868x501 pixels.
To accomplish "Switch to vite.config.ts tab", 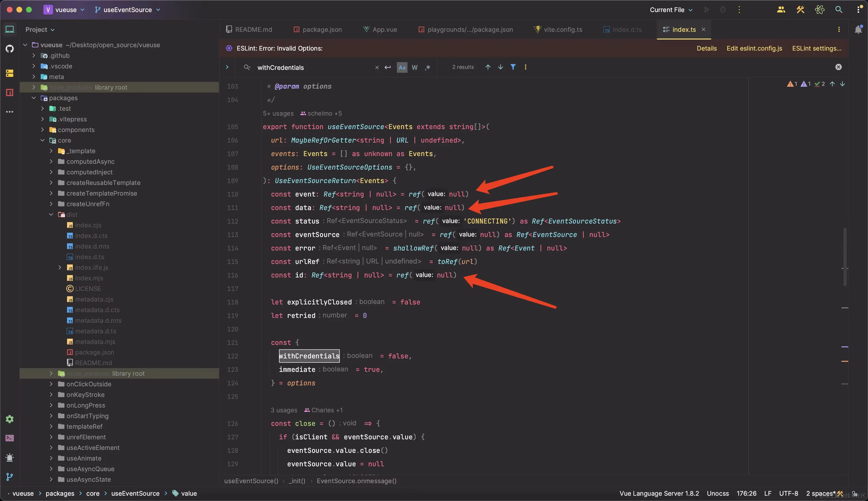I will (x=558, y=30).
